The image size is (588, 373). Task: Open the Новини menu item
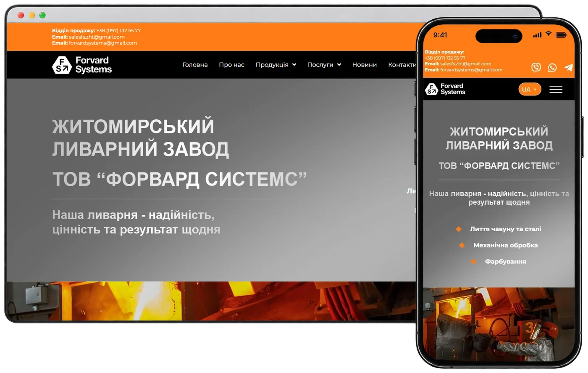coord(364,65)
